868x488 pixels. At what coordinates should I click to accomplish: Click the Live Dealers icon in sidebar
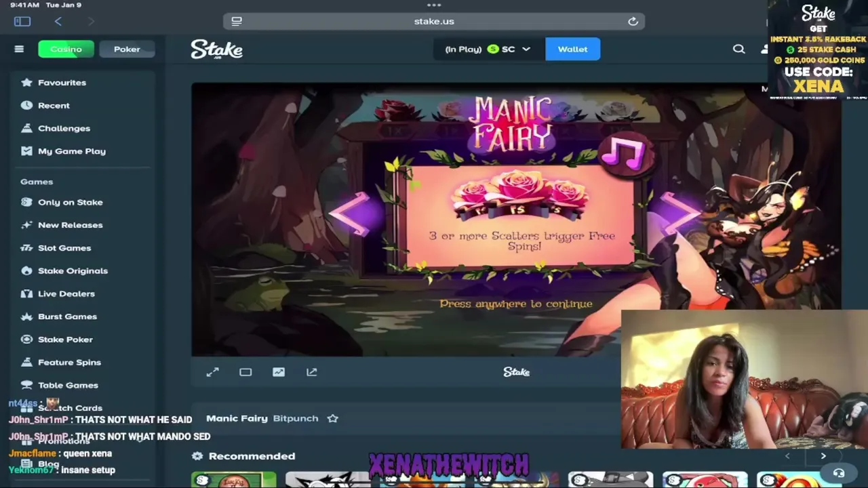(26, 293)
